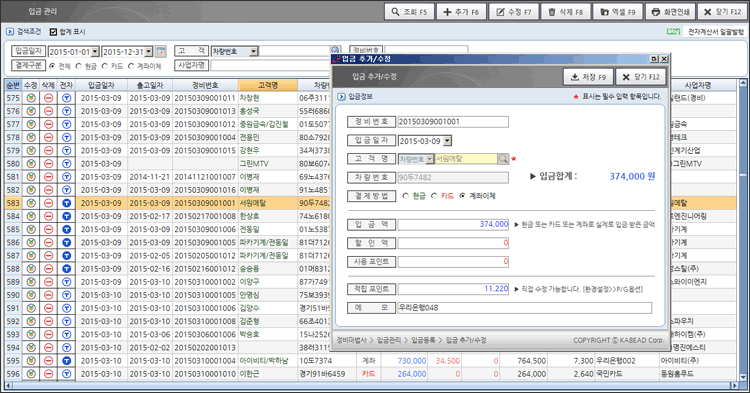The height and width of the screenshot is (393, 750).
Task: Toggle the 합계 표시 checkbox
Action: click(x=54, y=32)
